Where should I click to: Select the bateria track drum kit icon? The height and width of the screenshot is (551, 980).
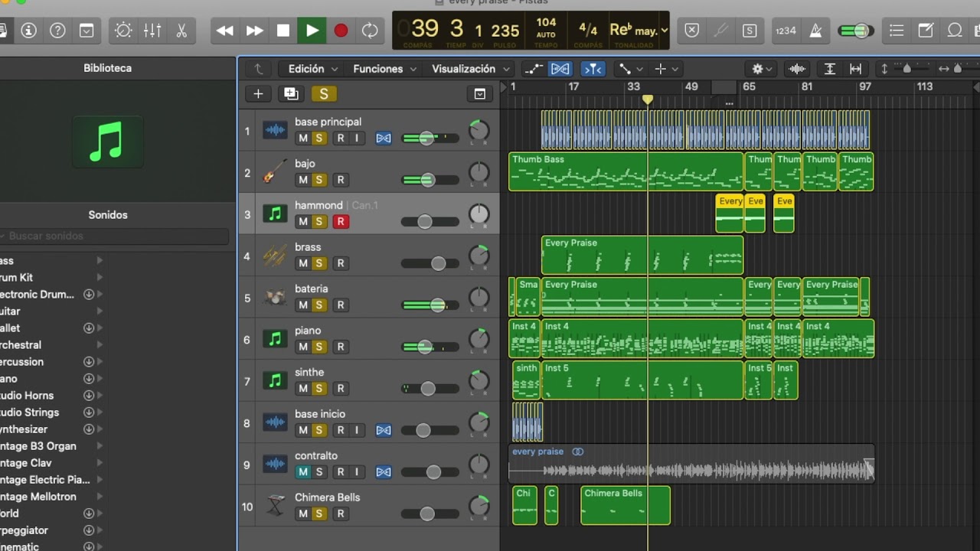coord(275,298)
